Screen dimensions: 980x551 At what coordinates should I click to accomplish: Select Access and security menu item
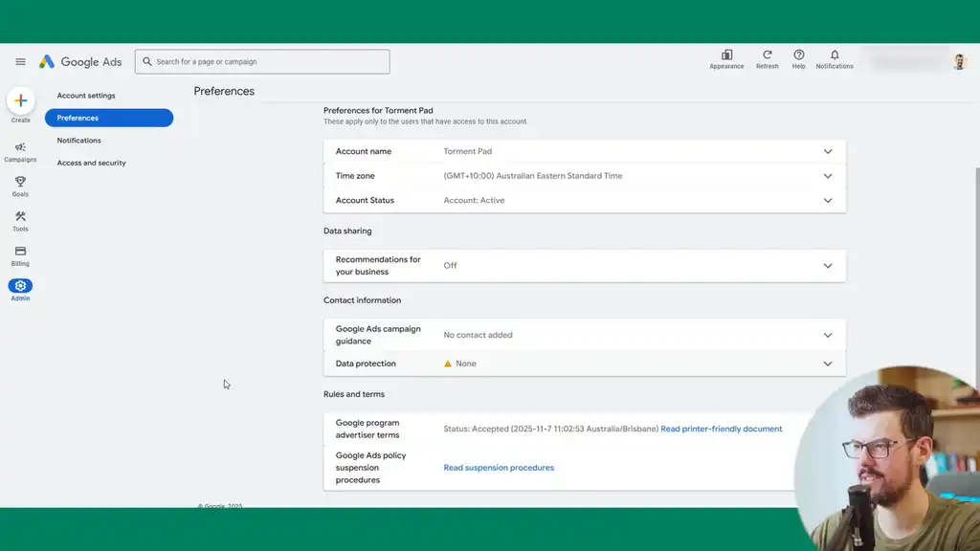click(x=91, y=163)
